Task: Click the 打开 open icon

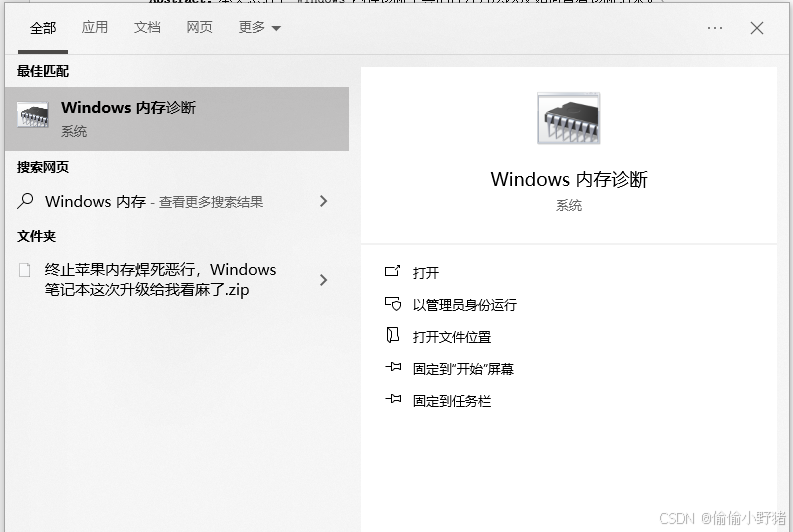Action: pyautogui.click(x=392, y=272)
